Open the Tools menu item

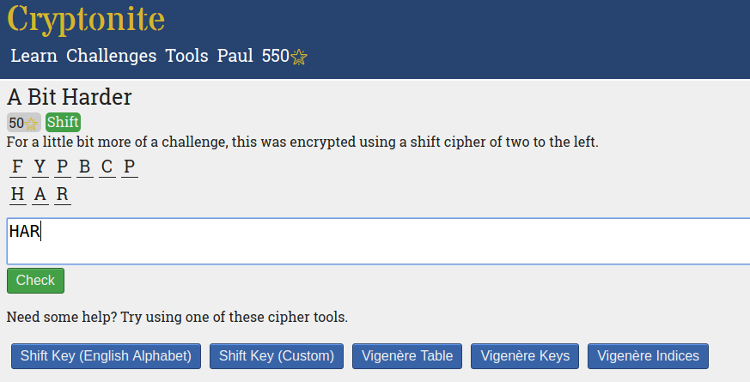[187, 56]
